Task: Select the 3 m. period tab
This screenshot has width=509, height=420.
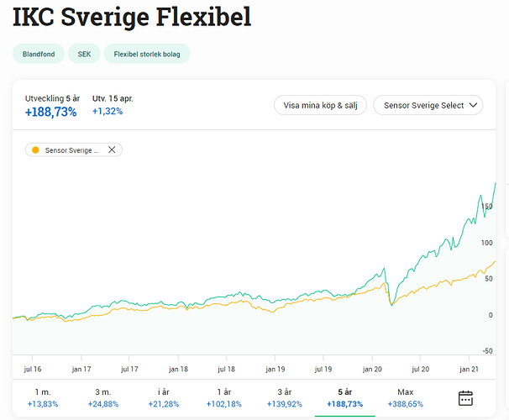Action: click(103, 398)
